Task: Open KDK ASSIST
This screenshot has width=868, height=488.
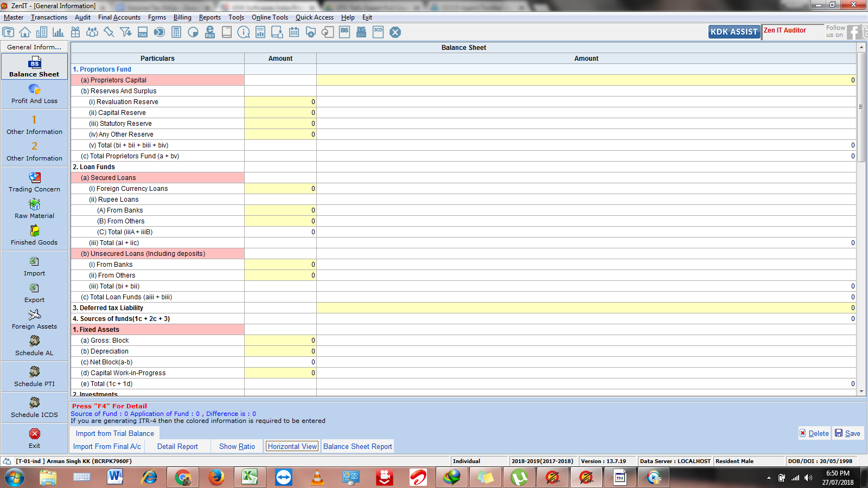Action: tap(734, 32)
